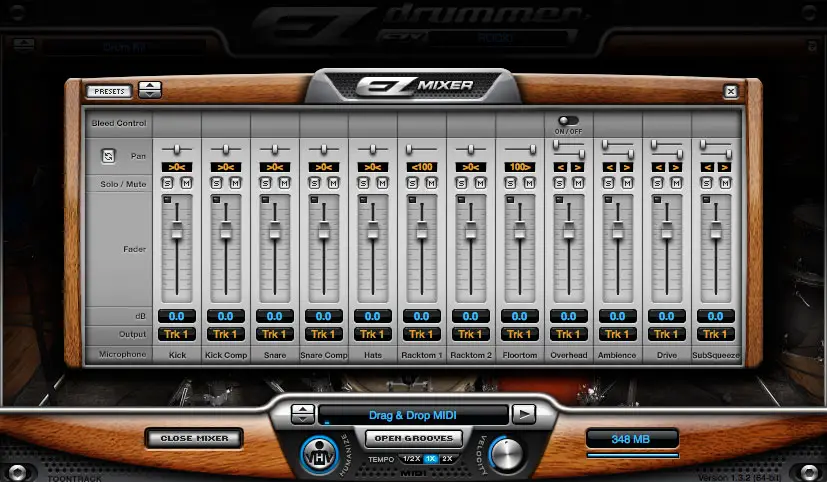Solo the Kick channel

coord(168,183)
